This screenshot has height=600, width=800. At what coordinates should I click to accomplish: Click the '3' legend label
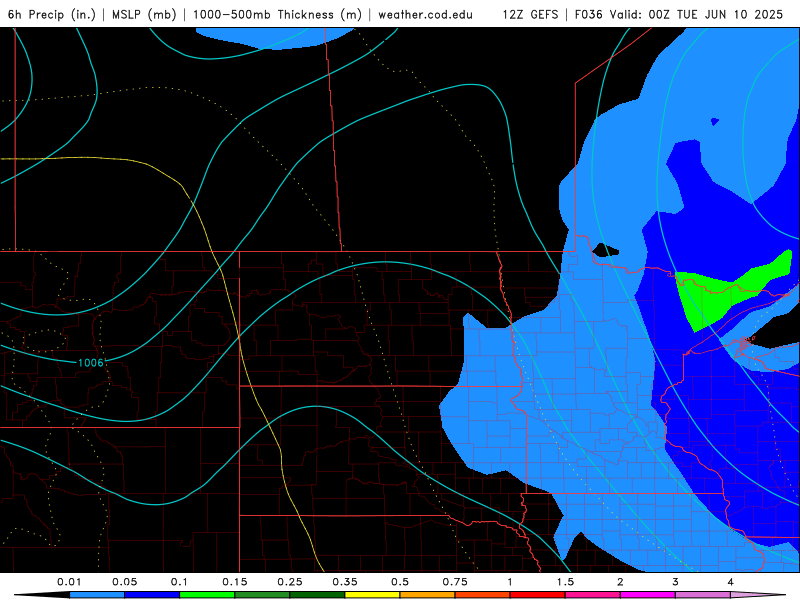coord(675,582)
